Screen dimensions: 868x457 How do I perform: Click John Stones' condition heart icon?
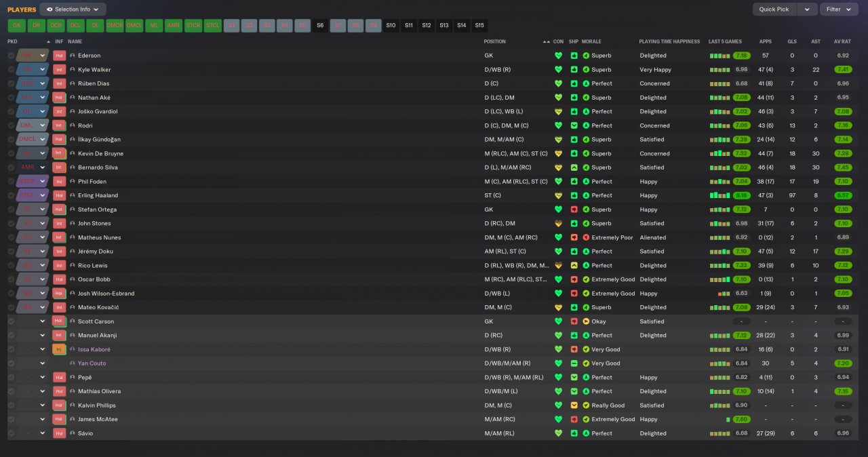click(559, 223)
